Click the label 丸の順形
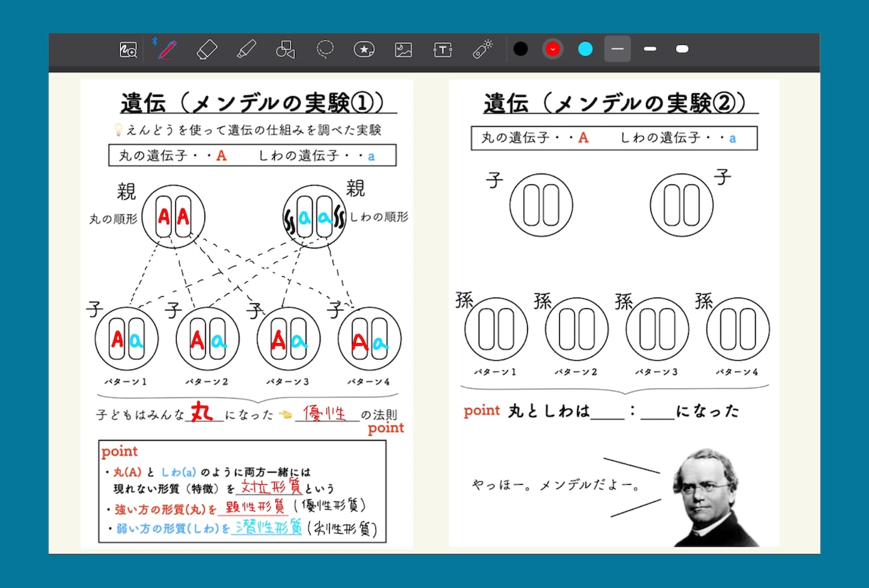869x588 pixels. [x=113, y=220]
